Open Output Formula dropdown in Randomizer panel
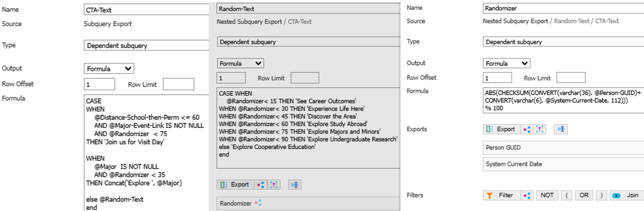This screenshot has height=211, width=644. 507,63
